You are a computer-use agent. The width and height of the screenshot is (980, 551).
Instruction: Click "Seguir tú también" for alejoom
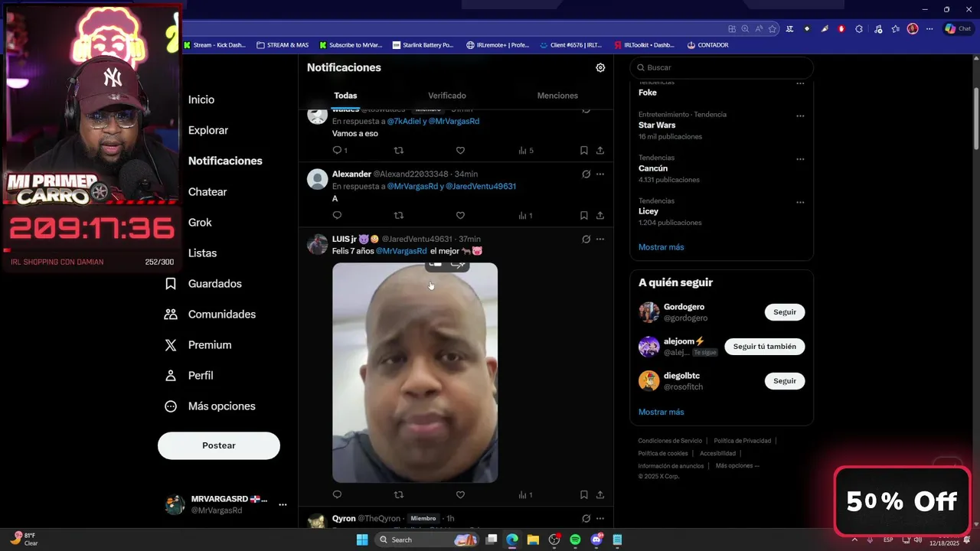[x=765, y=347]
